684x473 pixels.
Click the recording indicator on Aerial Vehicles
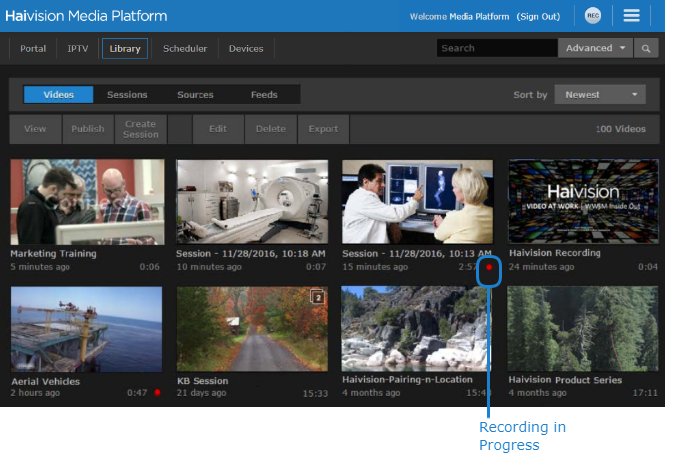(157, 393)
